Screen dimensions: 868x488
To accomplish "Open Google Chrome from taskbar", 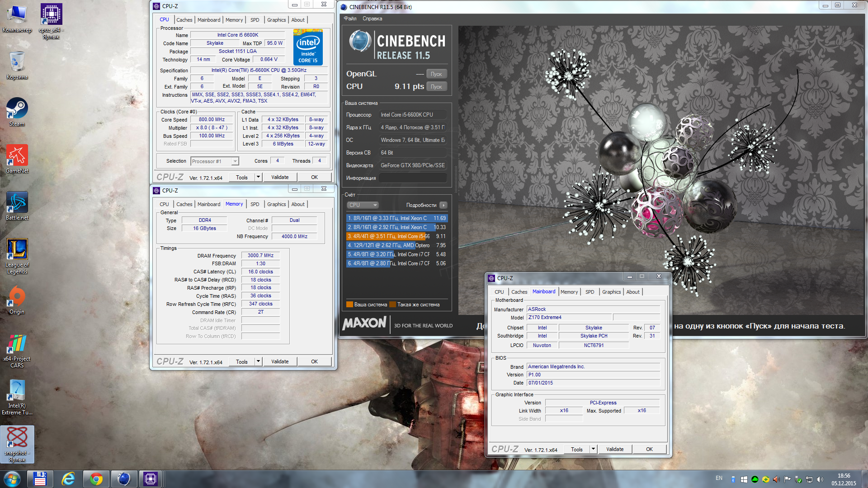I will (96, 479).
